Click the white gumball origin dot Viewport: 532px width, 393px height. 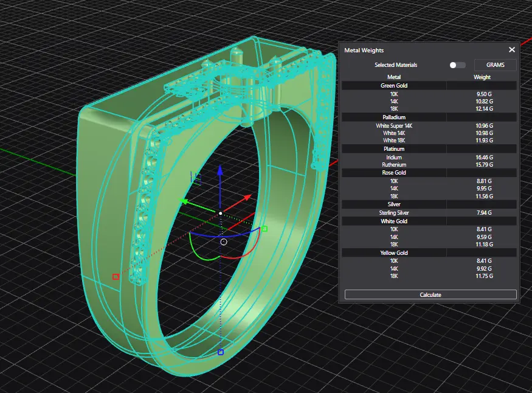(220, 213)
